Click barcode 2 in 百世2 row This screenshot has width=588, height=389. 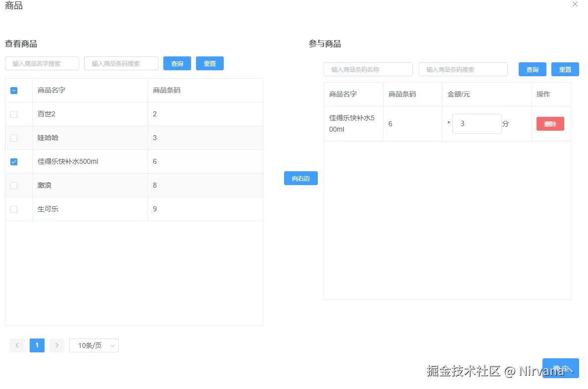(155, 114)
